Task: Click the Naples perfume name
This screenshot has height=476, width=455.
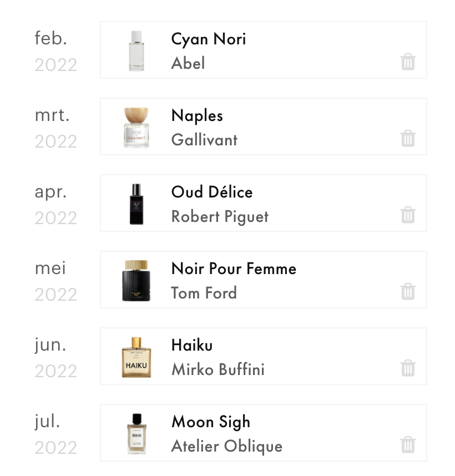Action: tap(197, 116)
